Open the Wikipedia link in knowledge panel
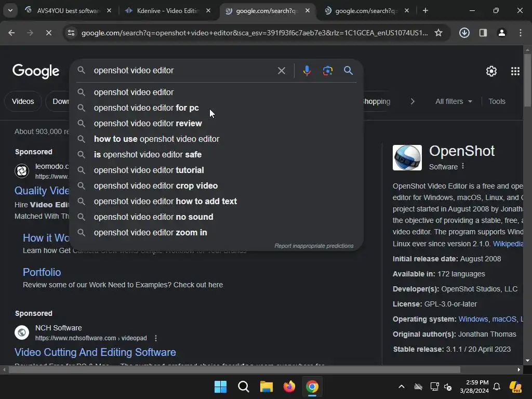Viewport: 532px width, 399px height. click(x=508, y=244)
